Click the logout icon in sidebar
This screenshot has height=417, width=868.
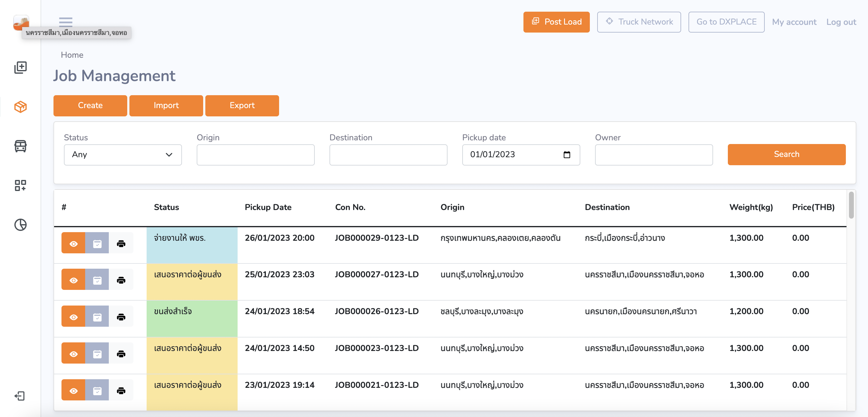coord(20,396)
